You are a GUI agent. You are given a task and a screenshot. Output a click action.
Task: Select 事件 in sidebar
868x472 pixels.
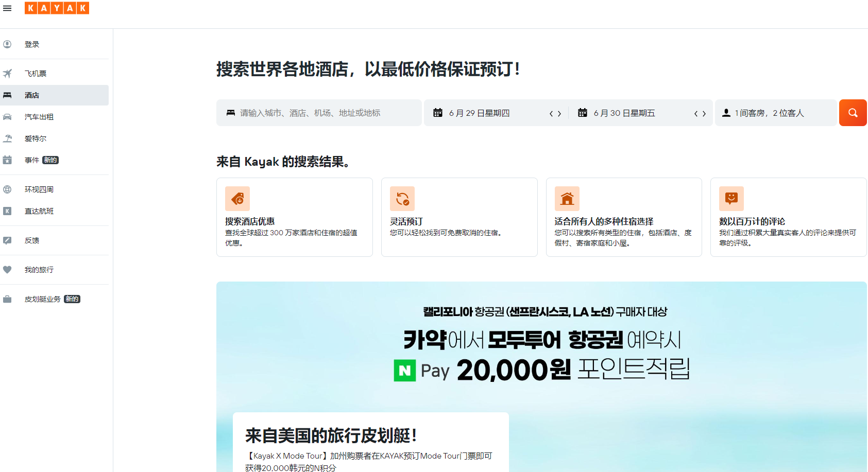pyautogui.click(x=54, y=160)
